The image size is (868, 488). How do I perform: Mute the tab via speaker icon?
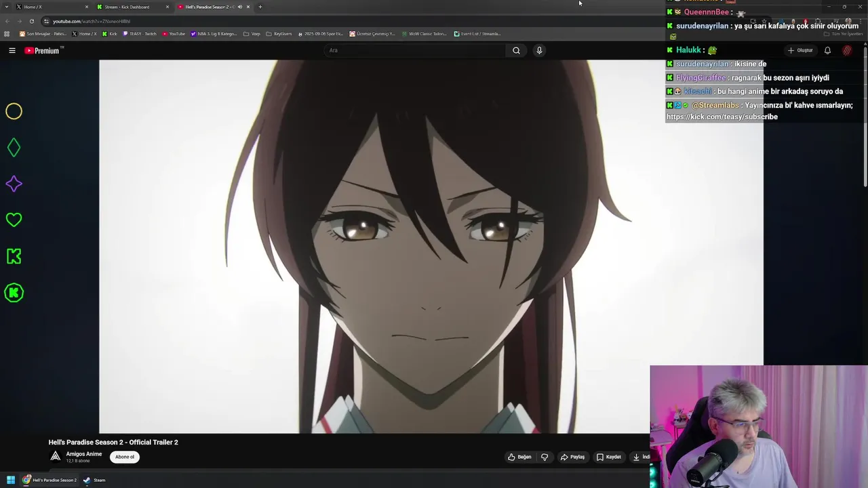[239, 7]
